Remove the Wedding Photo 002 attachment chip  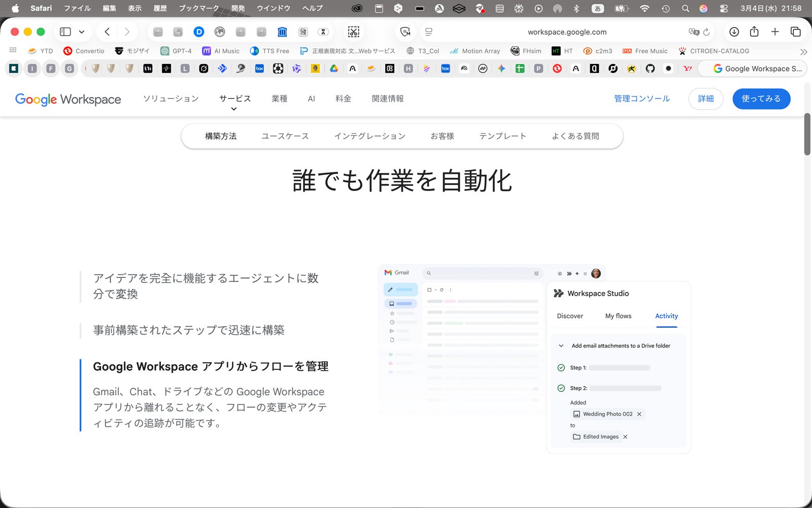(639, 414)
